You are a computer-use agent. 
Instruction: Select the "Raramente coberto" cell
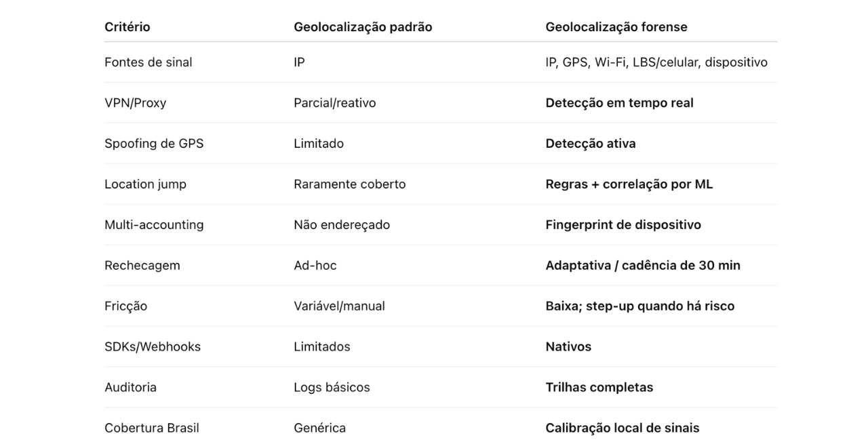pyautogui.click(x=349, y=184)
